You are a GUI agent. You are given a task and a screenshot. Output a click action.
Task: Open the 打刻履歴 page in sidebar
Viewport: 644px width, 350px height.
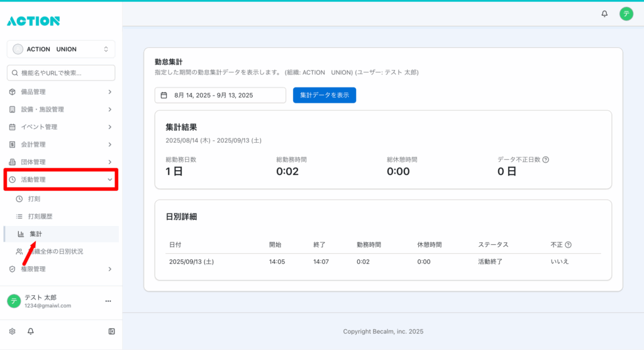point(40,217)
